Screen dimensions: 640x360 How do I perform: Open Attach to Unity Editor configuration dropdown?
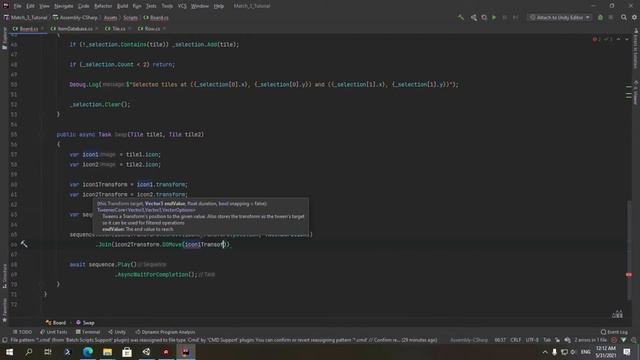coord(559,18)
